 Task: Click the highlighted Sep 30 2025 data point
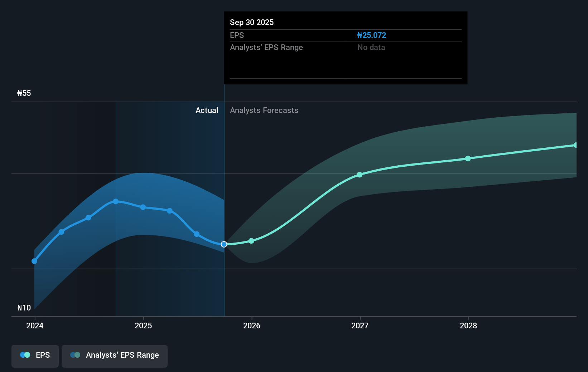click(x=224, y=244)
